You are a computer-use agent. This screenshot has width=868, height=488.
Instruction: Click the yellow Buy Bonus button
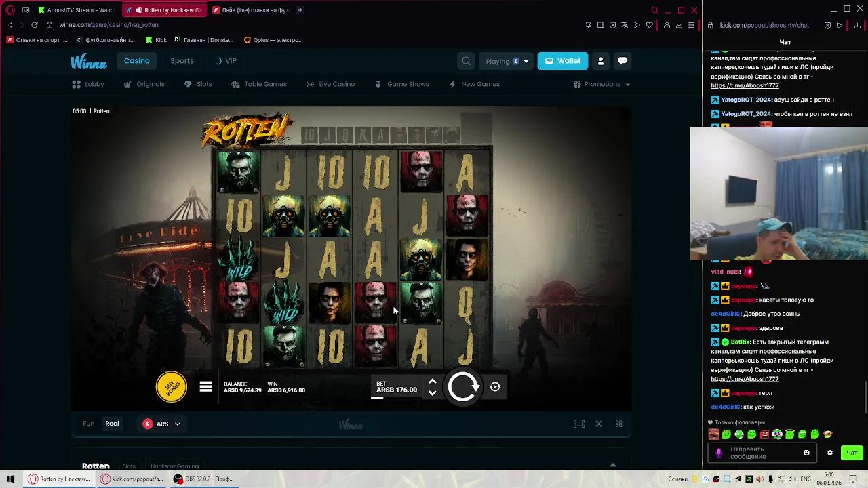coord(172,387)
